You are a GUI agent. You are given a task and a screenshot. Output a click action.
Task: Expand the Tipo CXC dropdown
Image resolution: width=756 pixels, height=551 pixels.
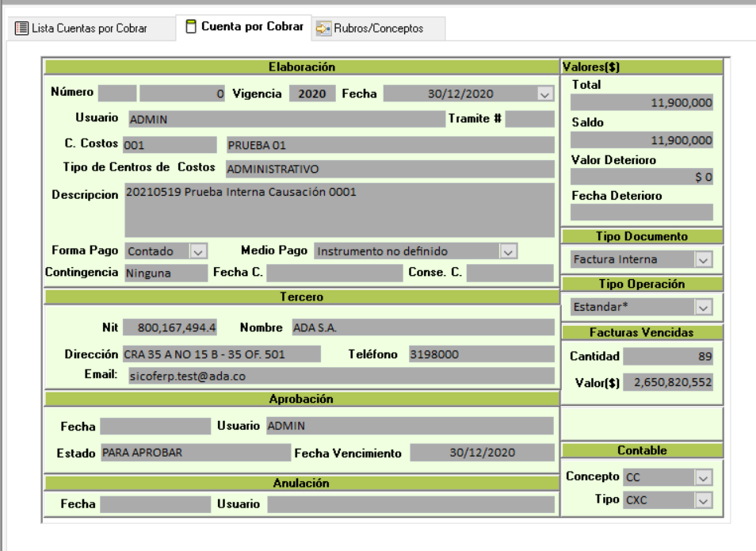(x=703, y=500)
